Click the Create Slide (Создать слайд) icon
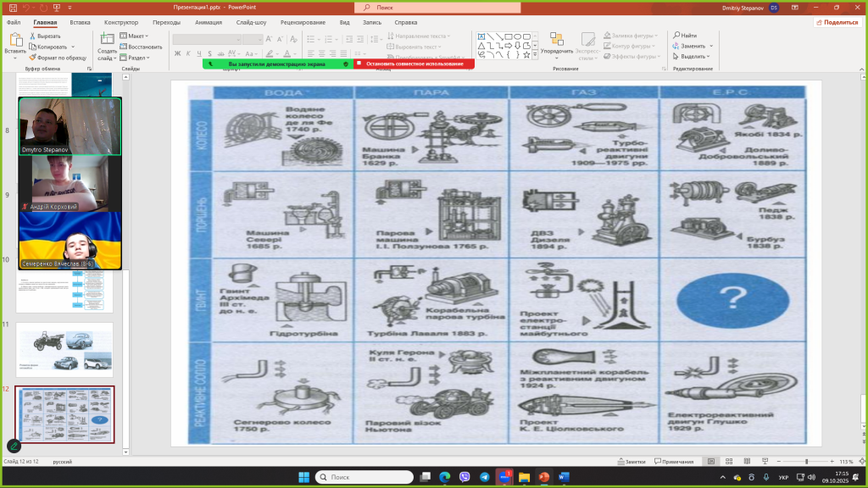The height and width of the screenshot is (488, 868). pyautogui.click(x=108, y=40)
